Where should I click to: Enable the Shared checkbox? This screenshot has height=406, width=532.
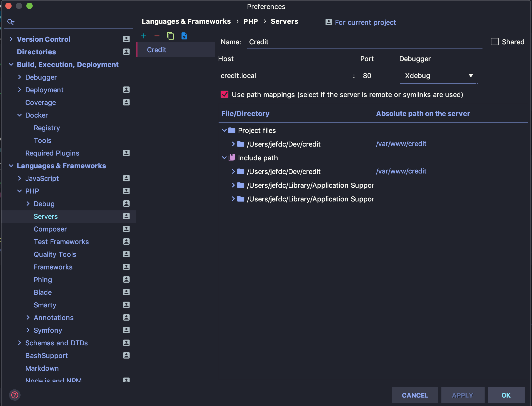(x=495, y=42)
